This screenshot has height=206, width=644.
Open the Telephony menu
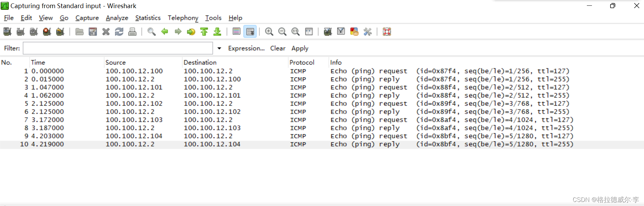coord(183,18)
